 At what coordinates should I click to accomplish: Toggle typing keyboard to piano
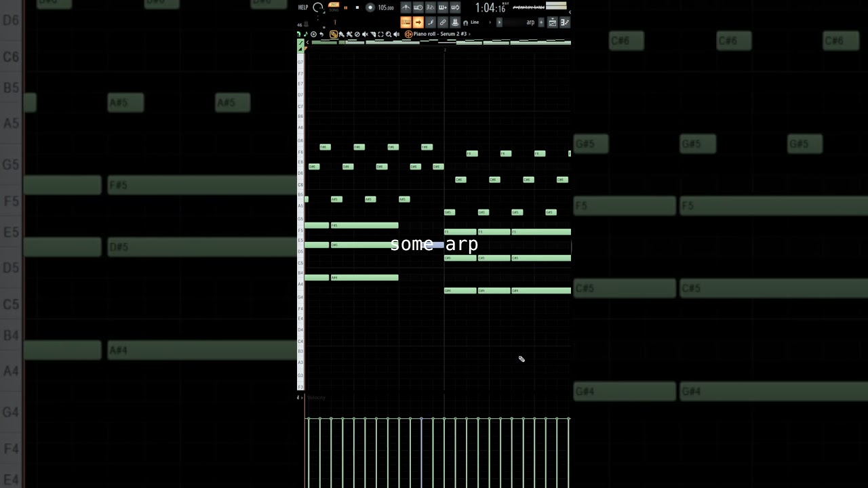pos(406,22)
